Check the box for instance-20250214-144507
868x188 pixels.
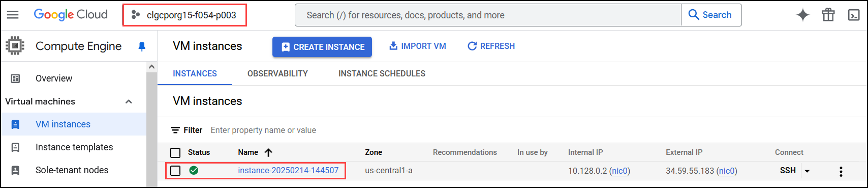coord(175,171)
